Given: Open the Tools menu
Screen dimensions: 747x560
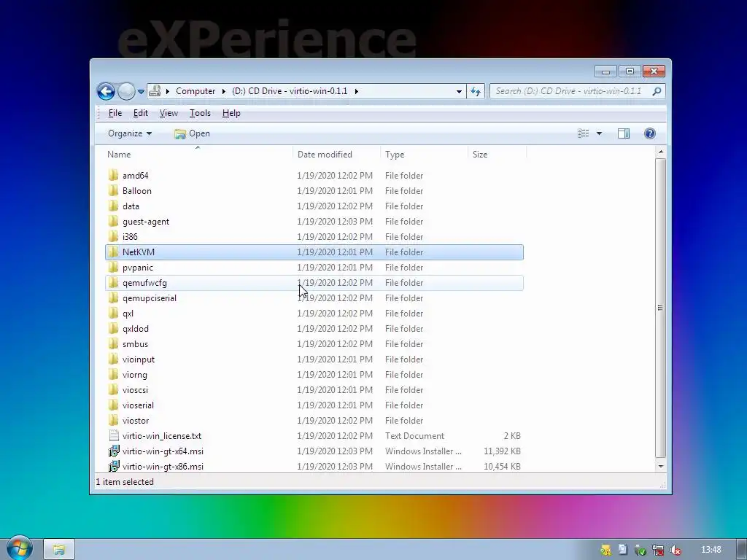Looking at the screenshot, I should (200, 113).
